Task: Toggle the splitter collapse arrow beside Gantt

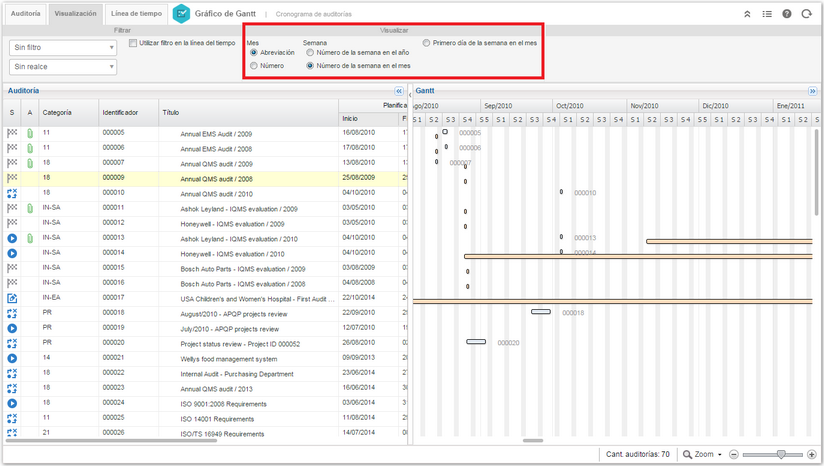Action: pos(410,95)
